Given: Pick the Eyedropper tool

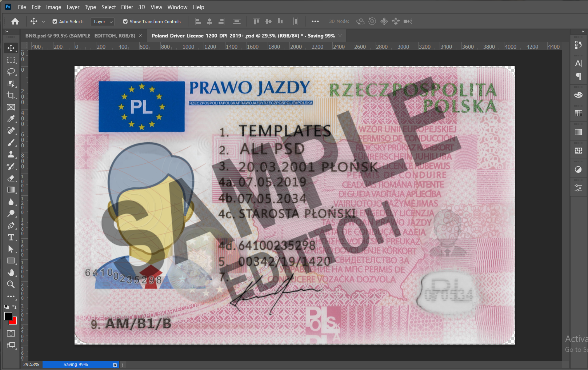Looking at the screenshot, I should click(x=11, y=119).
